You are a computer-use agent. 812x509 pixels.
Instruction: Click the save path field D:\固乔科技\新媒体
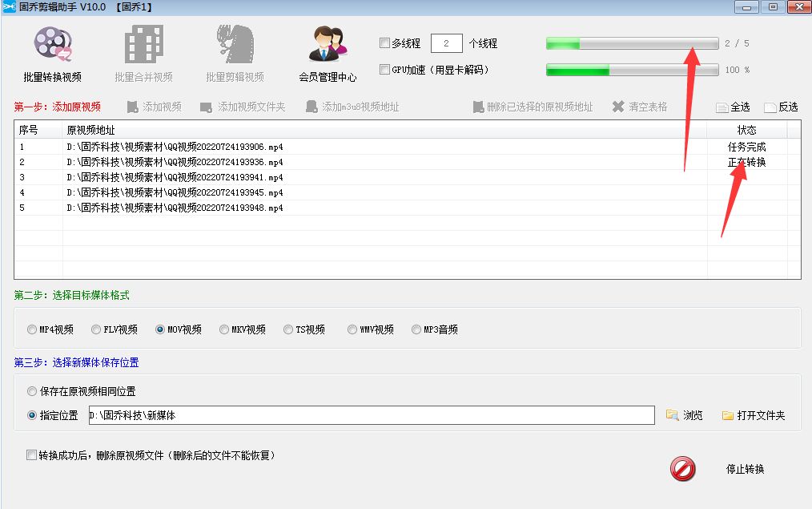click(x=372, y=415)
